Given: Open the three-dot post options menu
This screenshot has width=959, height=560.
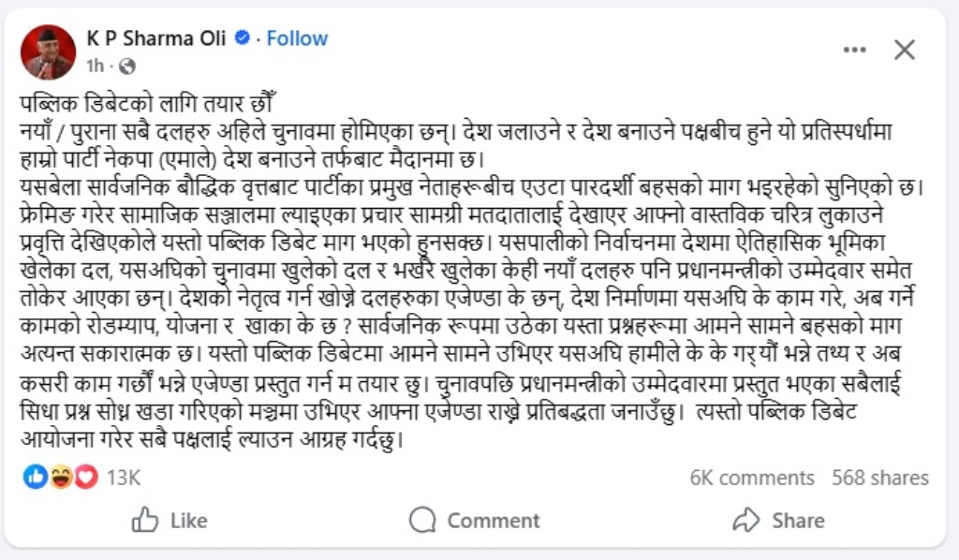Looking at the screenshot, I should point(854,51).
